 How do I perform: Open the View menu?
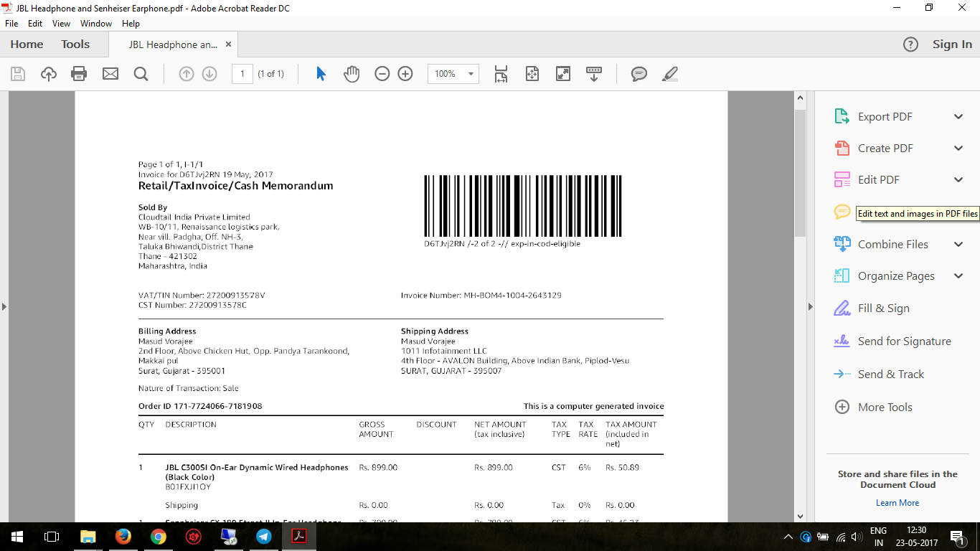(61, 24)
